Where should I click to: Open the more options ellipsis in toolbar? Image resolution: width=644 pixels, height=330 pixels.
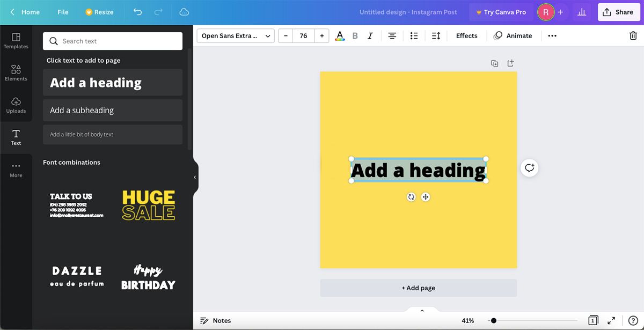tap(552, 36)
